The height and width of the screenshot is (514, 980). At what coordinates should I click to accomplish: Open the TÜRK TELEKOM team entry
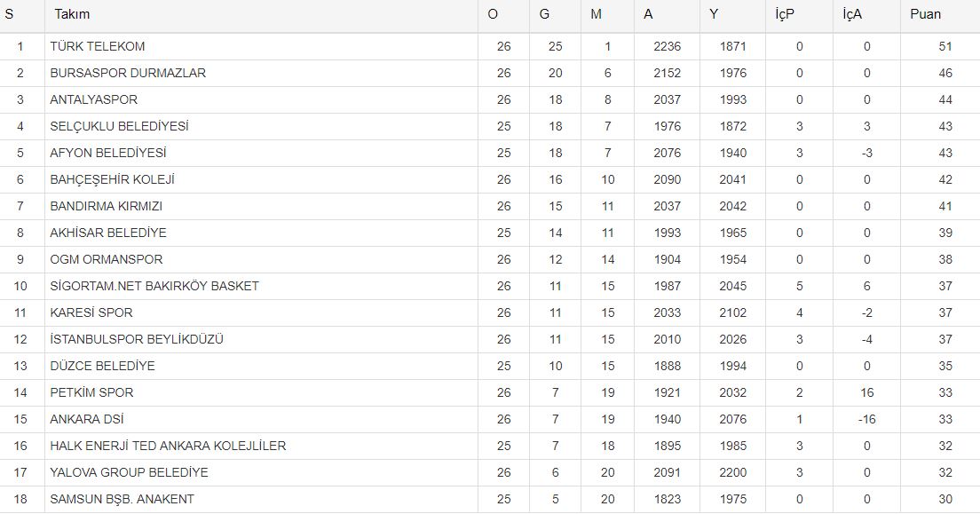click(98, 46)
